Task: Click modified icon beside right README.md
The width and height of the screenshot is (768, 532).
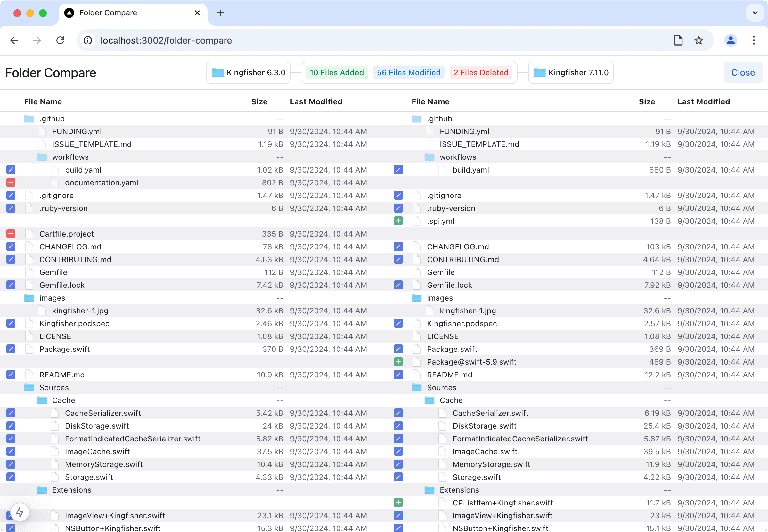Action: (x=398, y=375)
